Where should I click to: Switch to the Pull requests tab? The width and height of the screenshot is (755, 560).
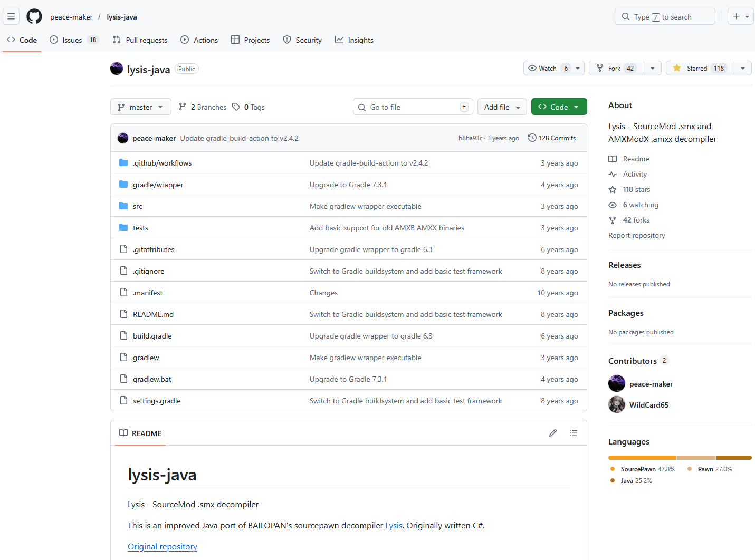[x=140, y=40]
